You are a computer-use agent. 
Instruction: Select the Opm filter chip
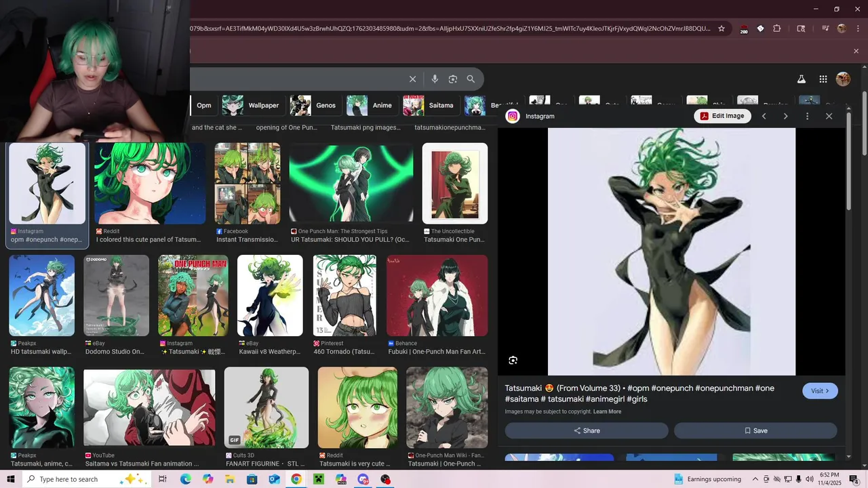click(203, 105)
